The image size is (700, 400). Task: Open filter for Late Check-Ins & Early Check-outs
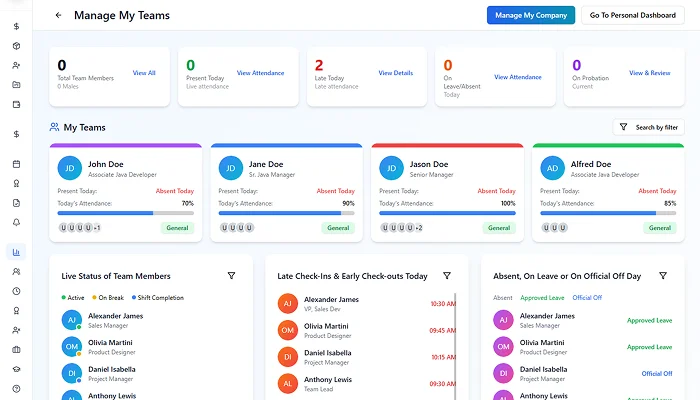[x=447, y=276]
